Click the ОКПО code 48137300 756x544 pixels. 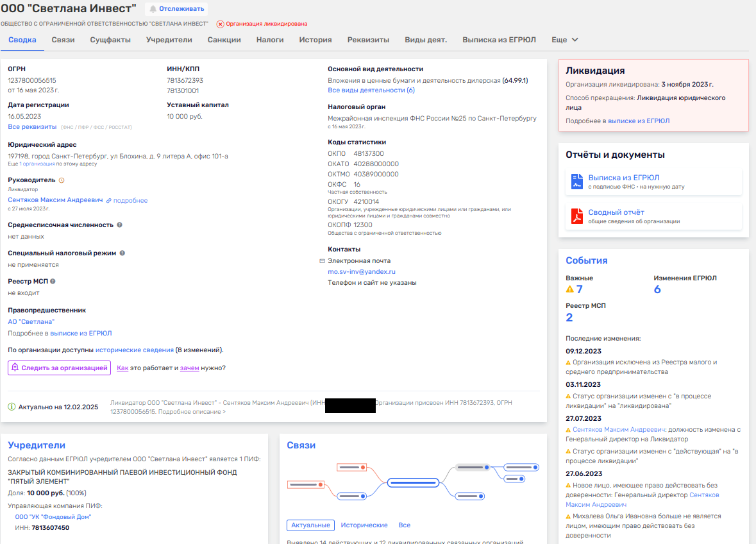coord(369,154)
